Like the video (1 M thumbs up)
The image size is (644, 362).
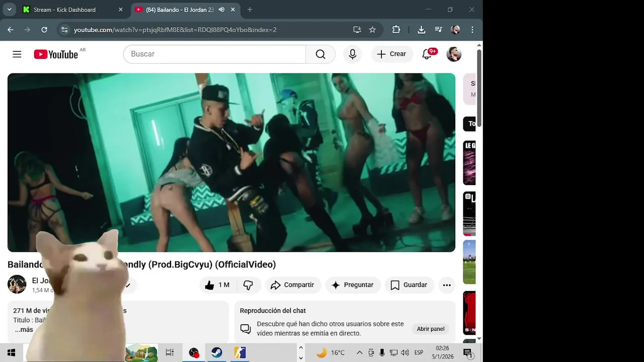(x=217, y=285)
